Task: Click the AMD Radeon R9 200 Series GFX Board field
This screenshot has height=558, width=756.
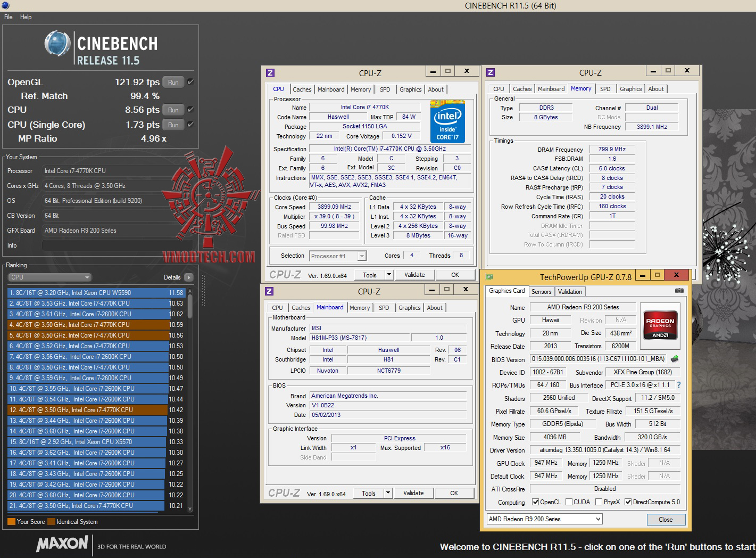Action: tap(117, 231)
